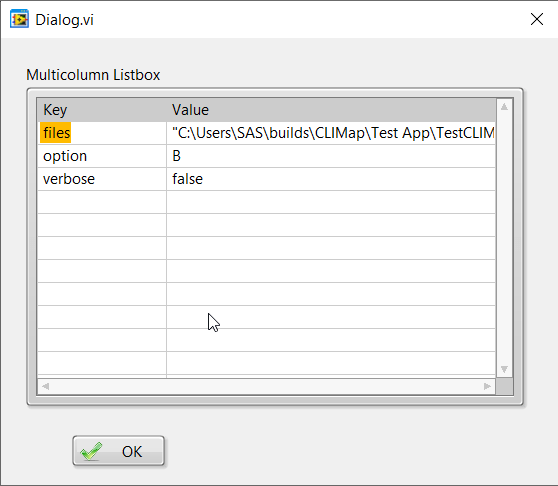Select the Value column header
Screen dimensions: 558x486
331,110
